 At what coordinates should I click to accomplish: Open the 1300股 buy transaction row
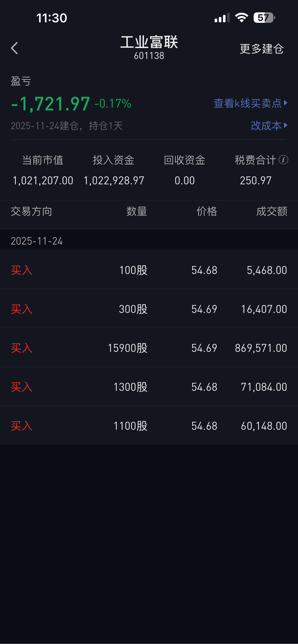(149, 387)
